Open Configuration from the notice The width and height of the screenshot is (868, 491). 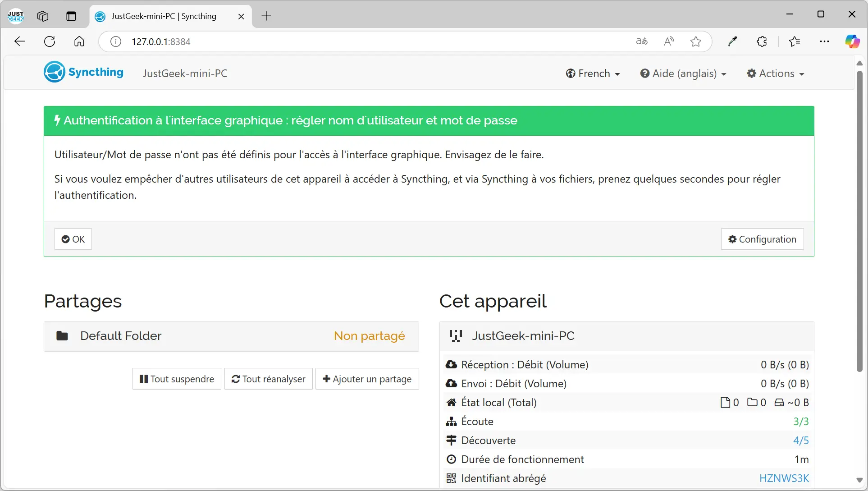point(762,239)
